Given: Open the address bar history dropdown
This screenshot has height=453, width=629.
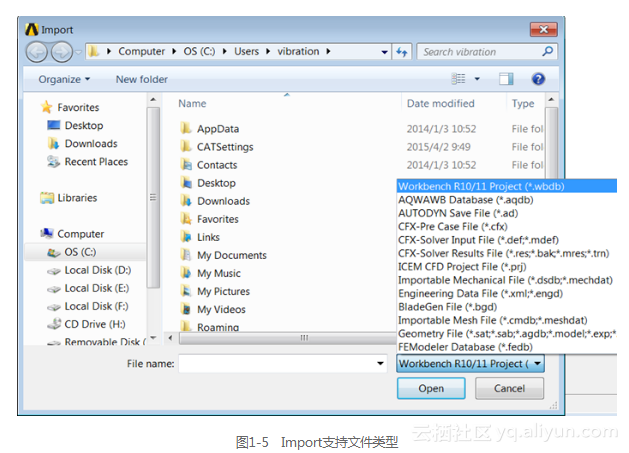Looking at the screenshot, I should [384, 52].
